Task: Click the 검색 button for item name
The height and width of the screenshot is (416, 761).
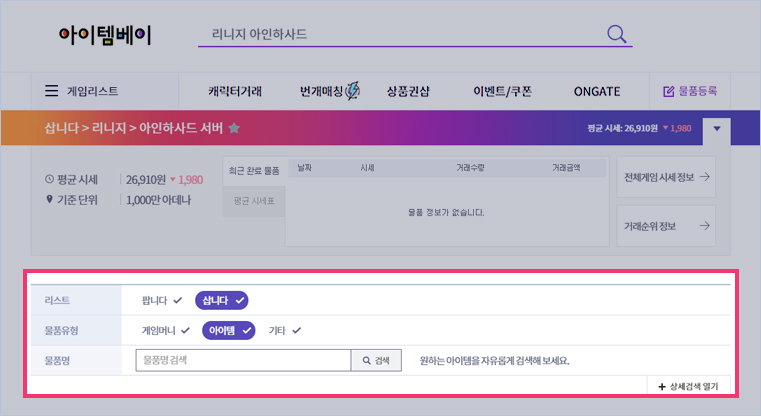Action: pyautogui.click(x=376, y=360)
